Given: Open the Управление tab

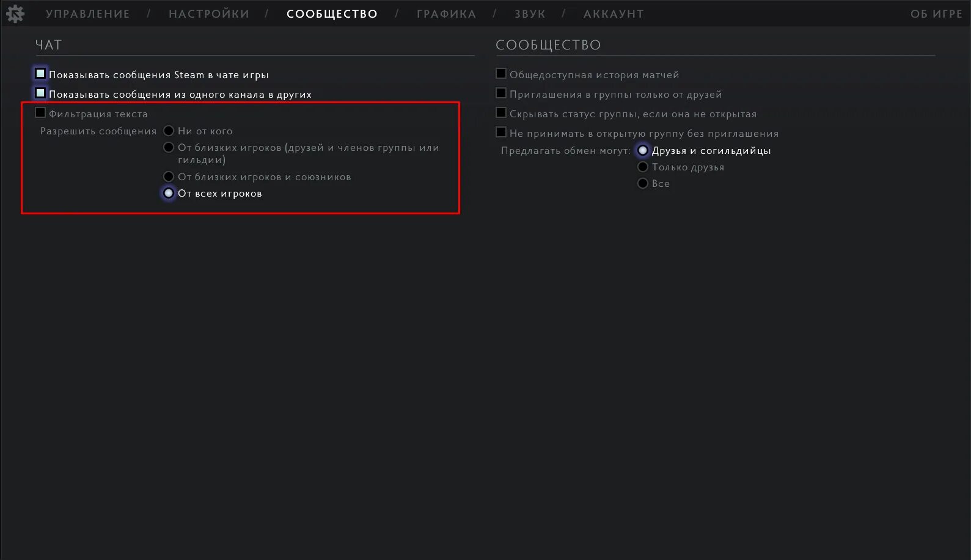Looking at the screenshot, I should pyautogui.click(x=87, y=14).
